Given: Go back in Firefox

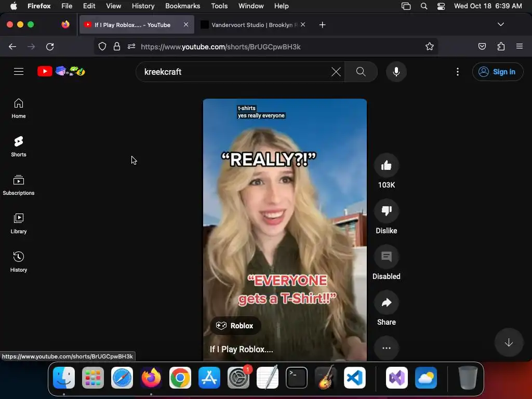Looking at the screenshot, I should pos(12,47).
